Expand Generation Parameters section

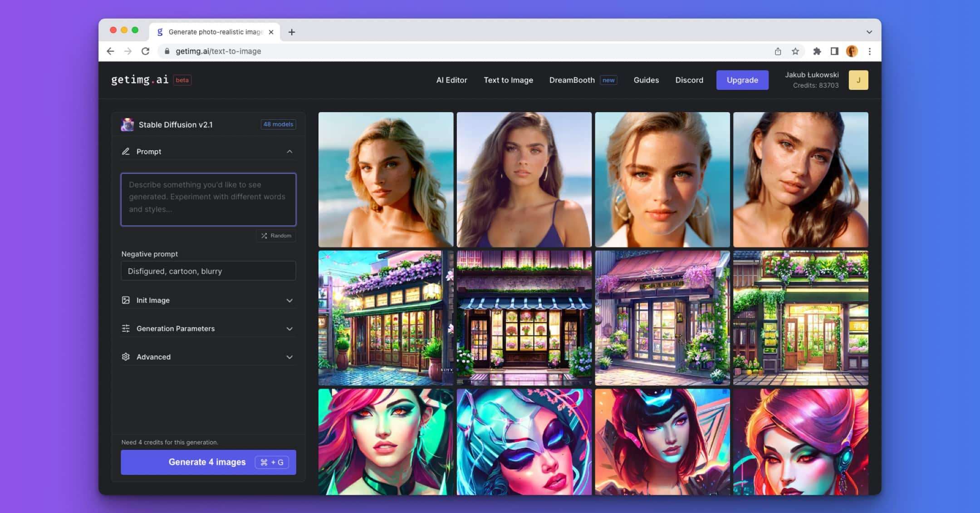289,329
